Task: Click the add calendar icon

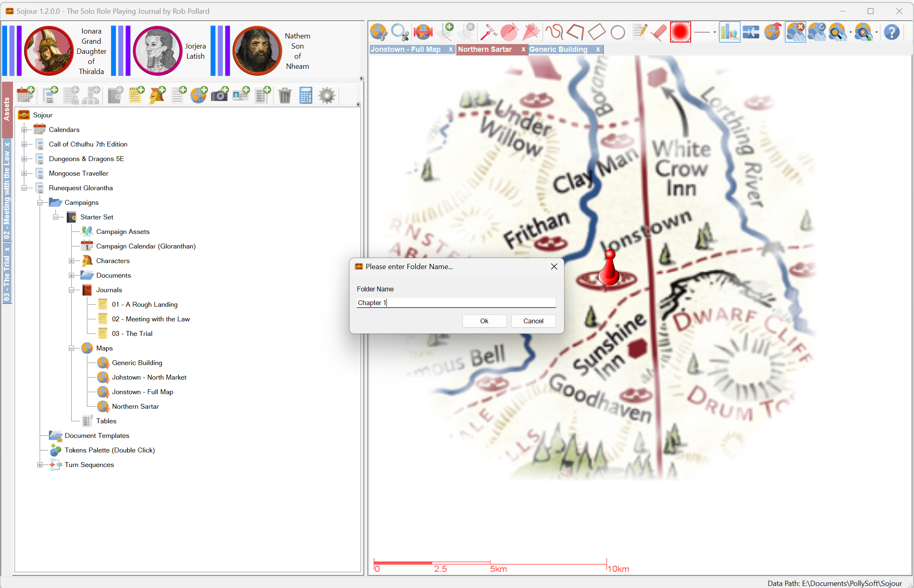Action: coord(25,96)
